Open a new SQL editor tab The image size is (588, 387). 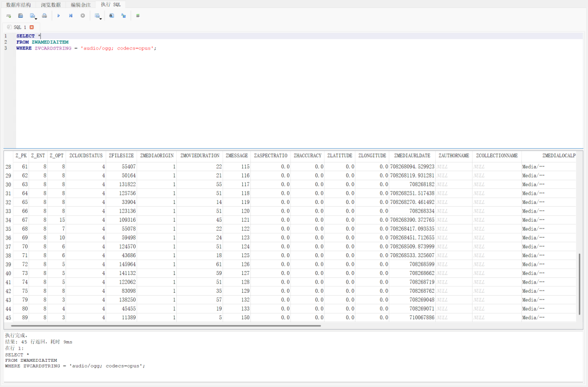coord(9,16)
